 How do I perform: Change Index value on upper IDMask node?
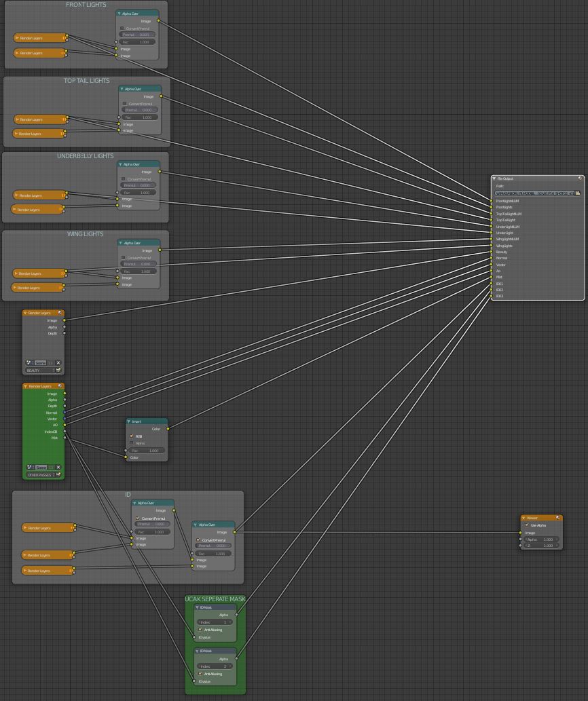pyautogui.click(x=215, y=622)
